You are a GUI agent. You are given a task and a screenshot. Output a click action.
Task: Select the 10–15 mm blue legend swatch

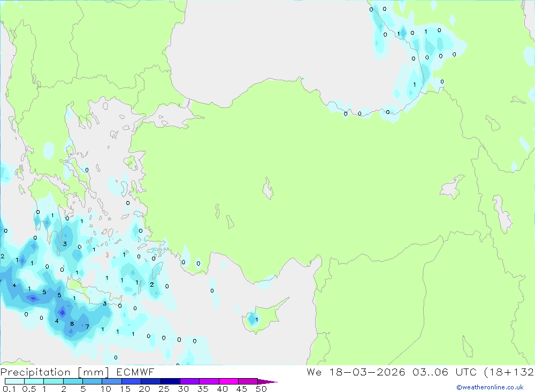[112, 381]
